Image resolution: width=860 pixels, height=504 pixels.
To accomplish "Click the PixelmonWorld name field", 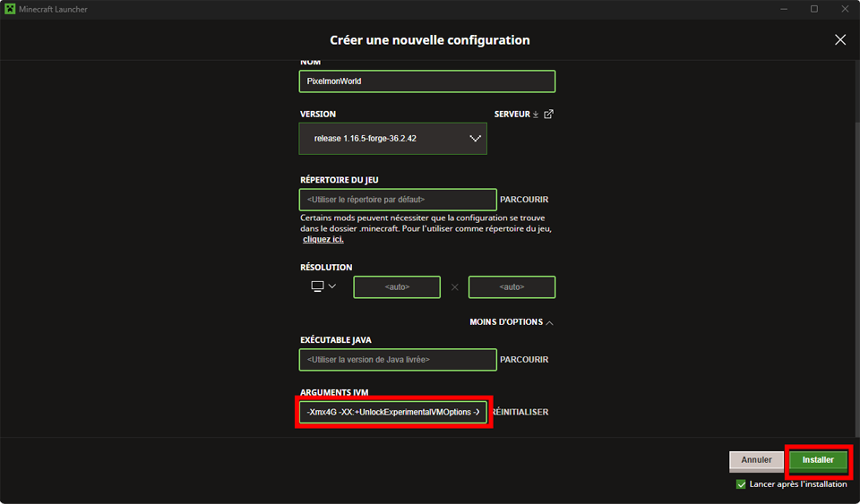I will [x=426, y=81].
